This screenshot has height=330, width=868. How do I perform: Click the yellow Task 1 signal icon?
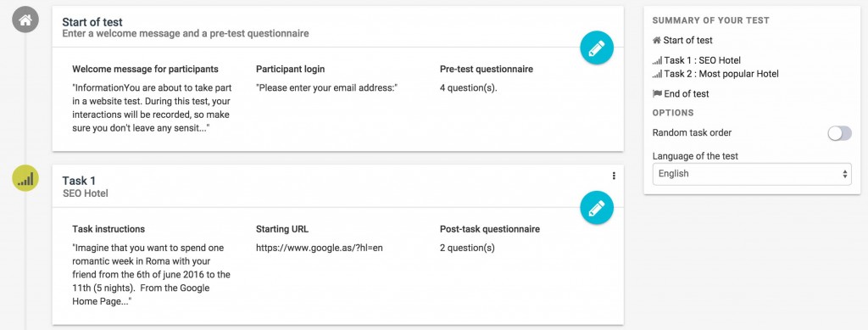coord(25,178)
